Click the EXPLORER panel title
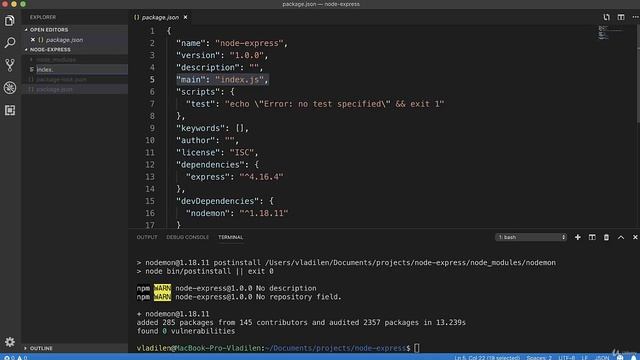Image resolution: width=640 pixels, height=360 pixels. (x=43, y=17)
